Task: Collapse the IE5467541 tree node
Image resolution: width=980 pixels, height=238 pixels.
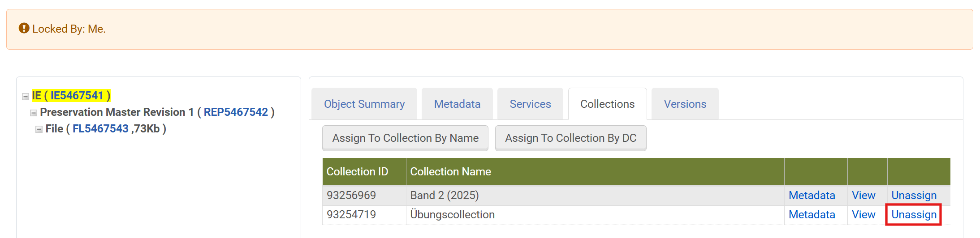Action: pyautogui.click(x=26, y=96)
